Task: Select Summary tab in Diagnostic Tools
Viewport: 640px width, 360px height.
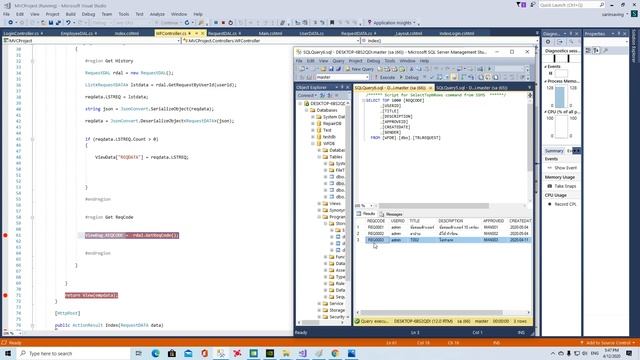Action: click(x=554, y=151)
